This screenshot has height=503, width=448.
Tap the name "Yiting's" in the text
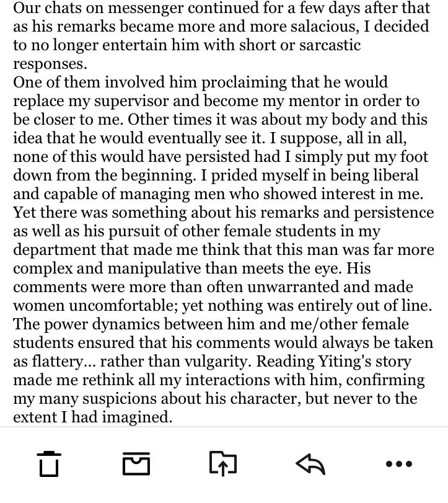tap(344, 362)
